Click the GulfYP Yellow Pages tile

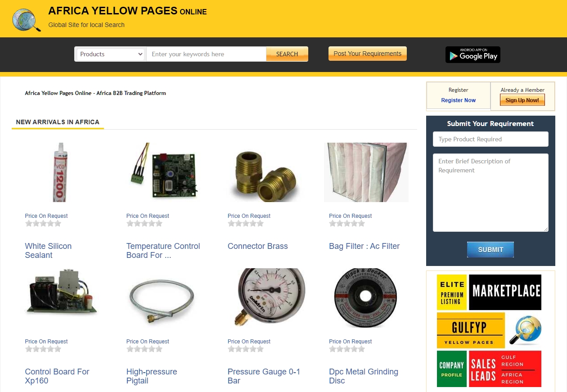(471, 330)
